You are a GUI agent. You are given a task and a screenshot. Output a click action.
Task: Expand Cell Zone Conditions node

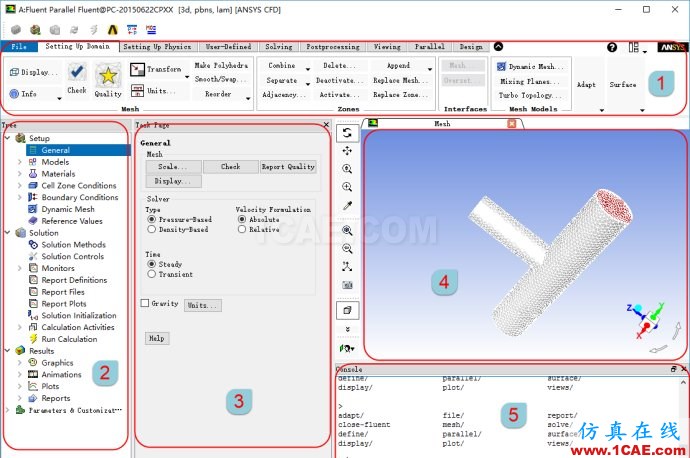19,186
